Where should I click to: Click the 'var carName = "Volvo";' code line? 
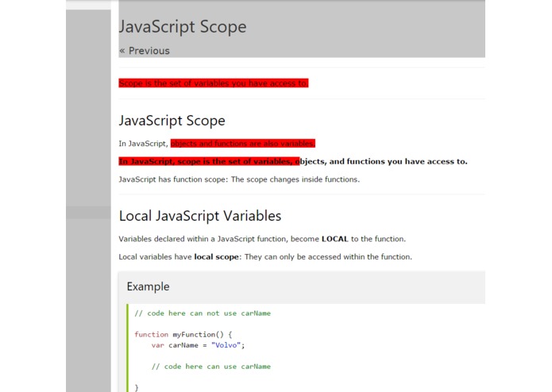(x=198, y=345)
